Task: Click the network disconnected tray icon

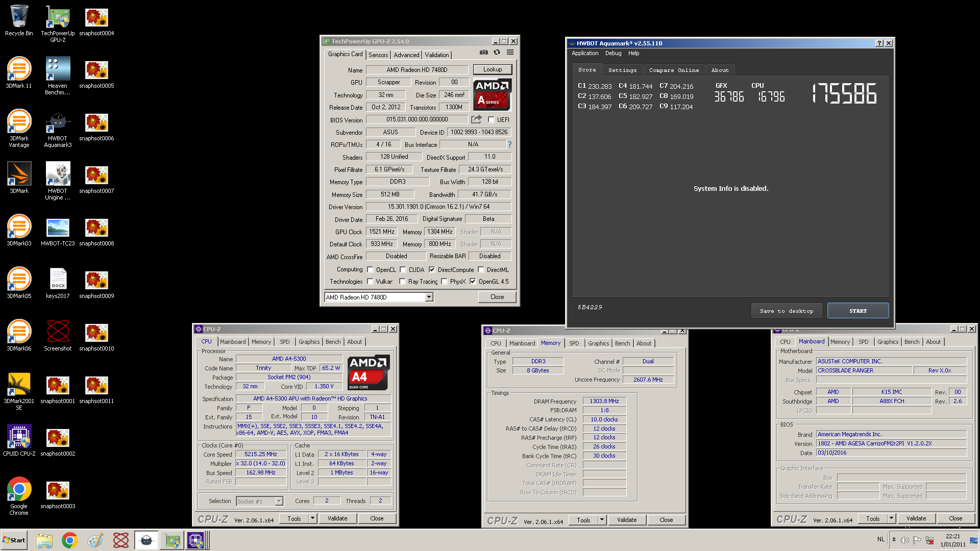Action: coord(929,540)
